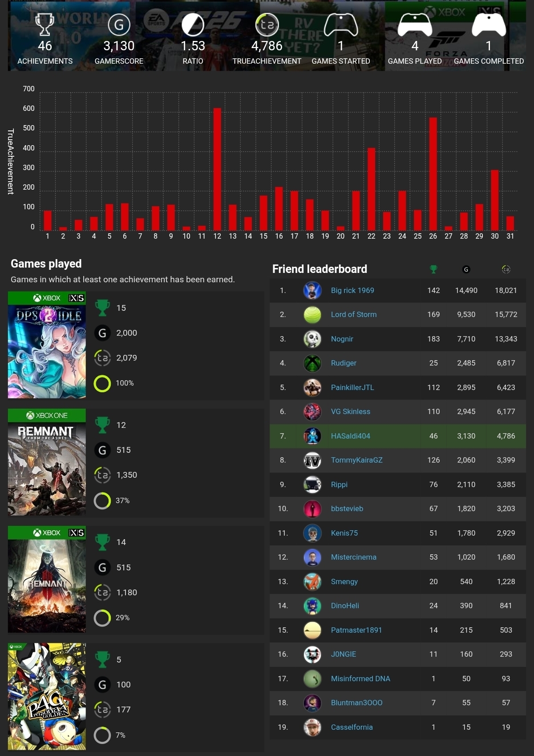Click the Ratio half-circle icon

pyautogui.click(x=193, y=24)
